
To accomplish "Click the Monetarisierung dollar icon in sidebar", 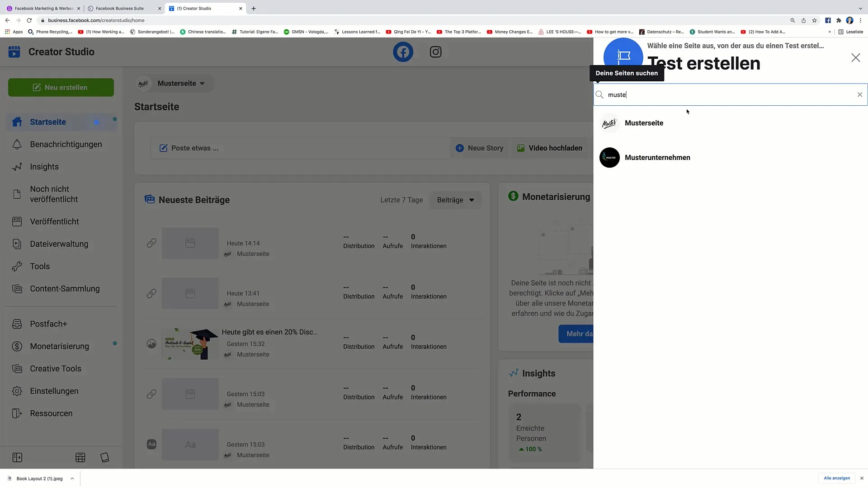I will pyautogui.click(x=17, y=346).
